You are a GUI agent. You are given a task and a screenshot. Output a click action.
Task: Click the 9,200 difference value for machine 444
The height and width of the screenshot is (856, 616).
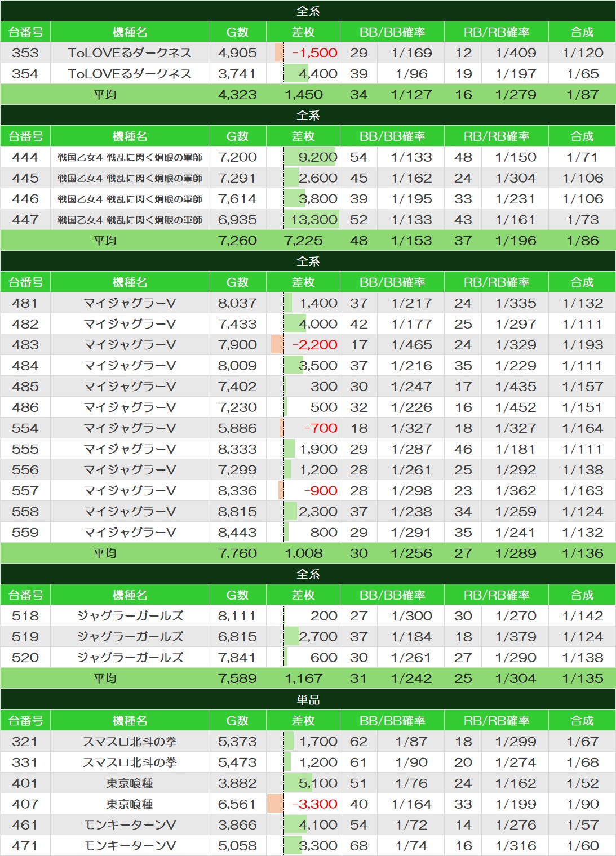[x=318, y=157]
